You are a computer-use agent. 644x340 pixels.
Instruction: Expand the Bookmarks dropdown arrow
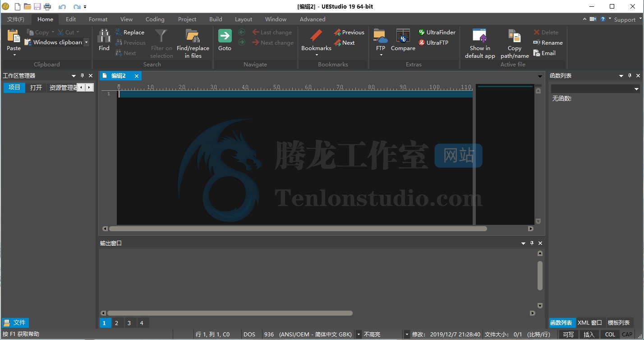coord(316,55)
